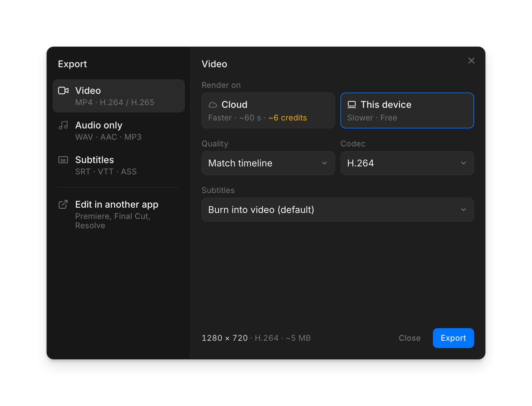Switch to Audio only export section
The width and height of the screenshot is (532, 406).
[x=119, y=130]
